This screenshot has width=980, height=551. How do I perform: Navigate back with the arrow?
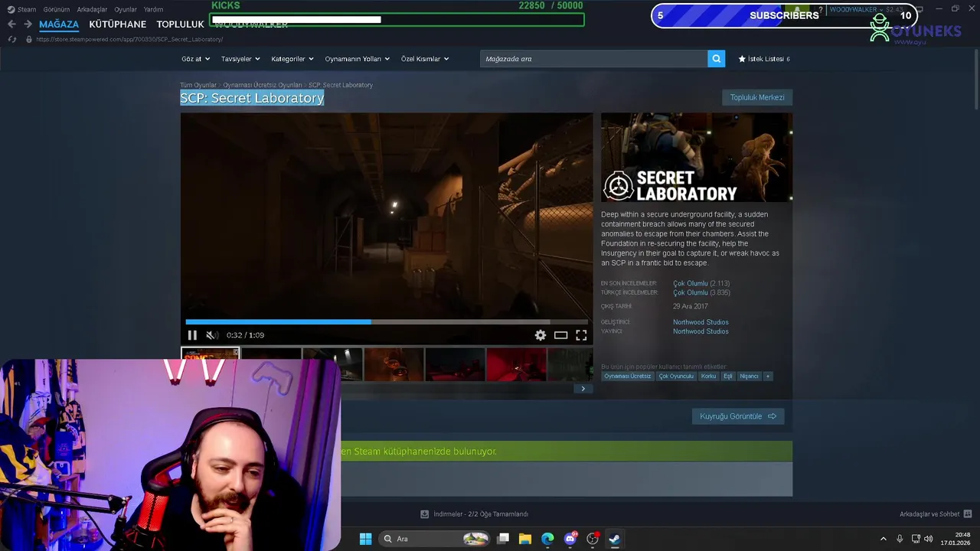[11, 24]
